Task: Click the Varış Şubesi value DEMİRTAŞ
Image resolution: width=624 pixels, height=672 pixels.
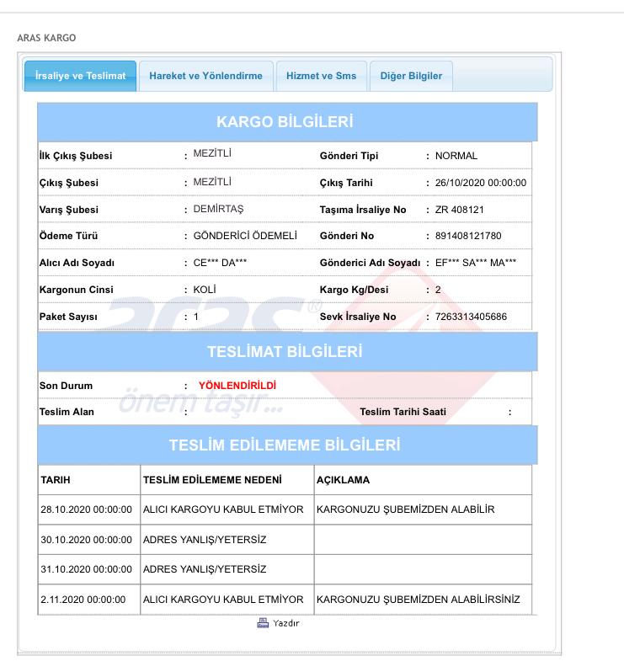Action: [218, 209]
